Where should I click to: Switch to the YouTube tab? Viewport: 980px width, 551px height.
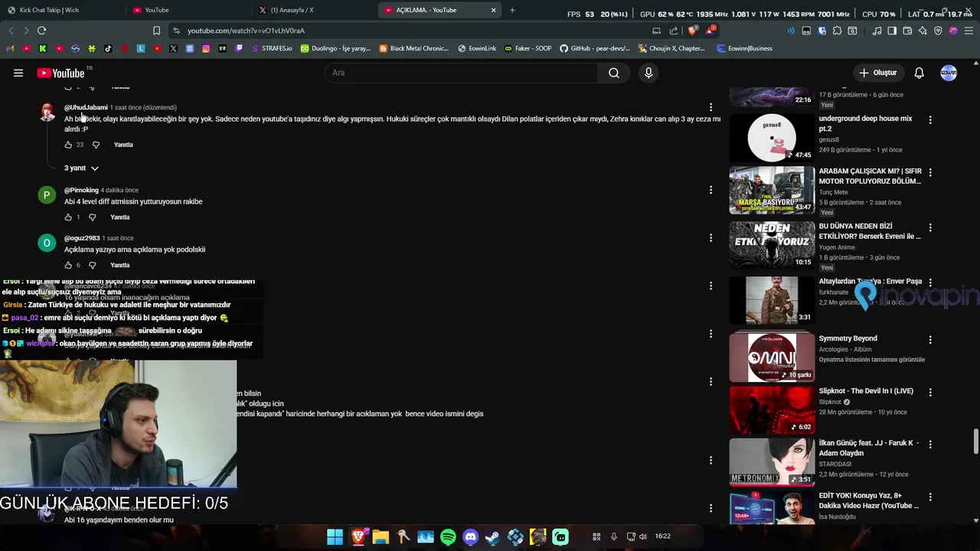coord(188,10)
